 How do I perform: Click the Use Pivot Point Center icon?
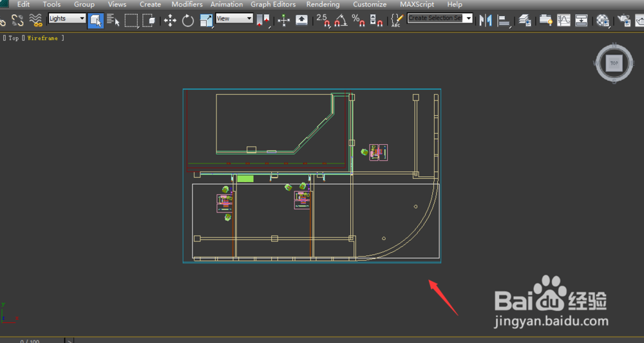263,20
